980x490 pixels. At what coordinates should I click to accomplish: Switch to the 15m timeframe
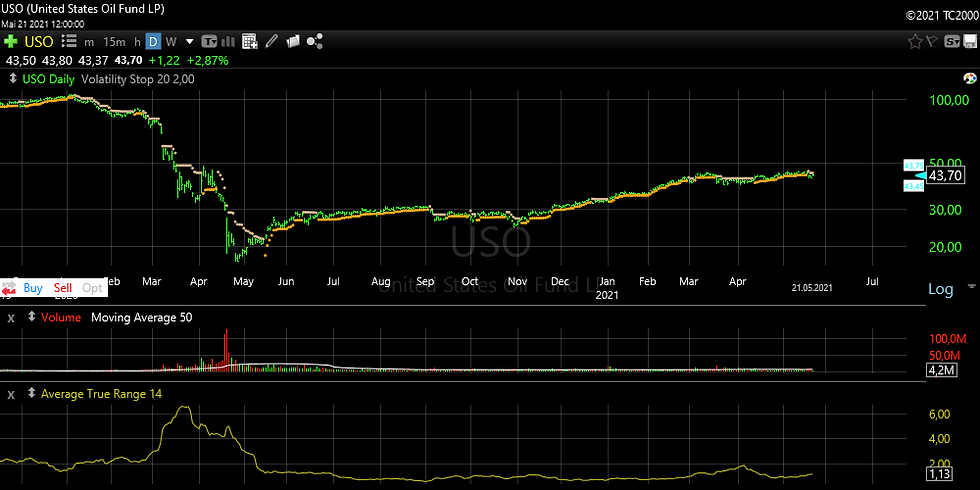pos(114,42)
